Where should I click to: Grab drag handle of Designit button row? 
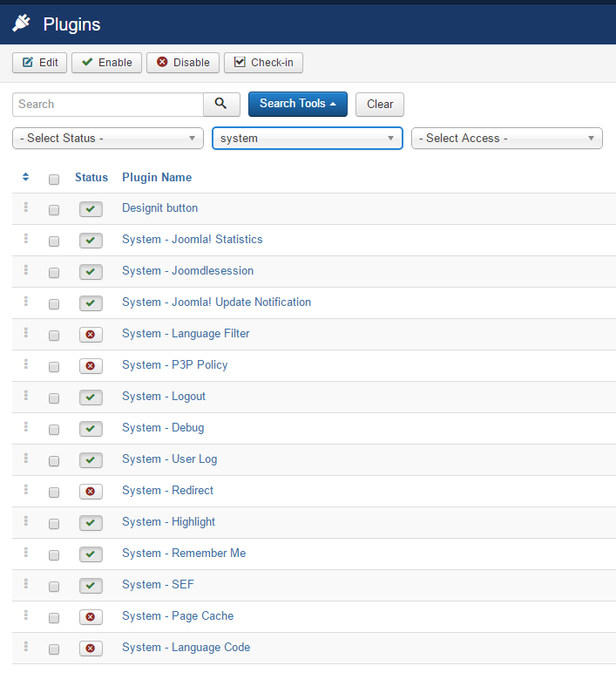click(x=26, y=208)
